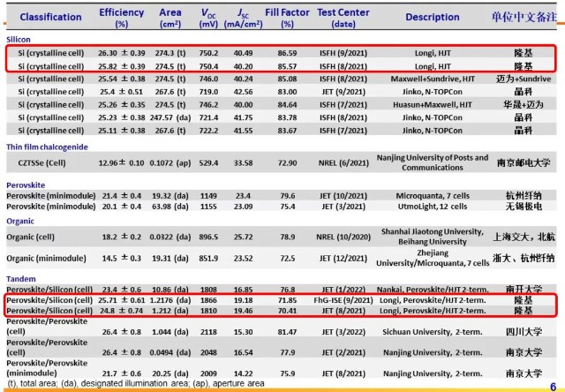This screenshot has height=392, width=565.
Task: Click Chinese note 南京邮电大学
Action: [x=524, y=162]
